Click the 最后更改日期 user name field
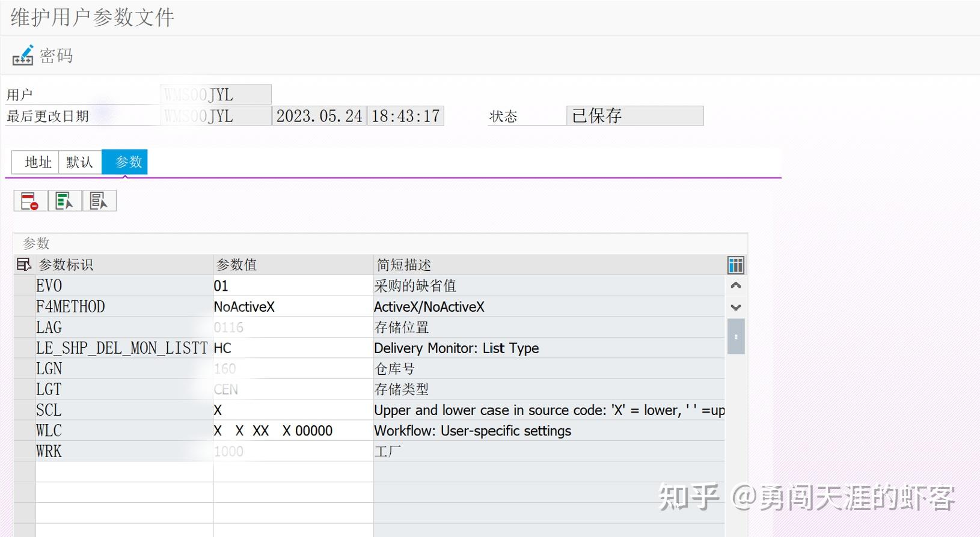Image resolution: width=980 pixels, height=537 pixels. [x=216, y=115]
